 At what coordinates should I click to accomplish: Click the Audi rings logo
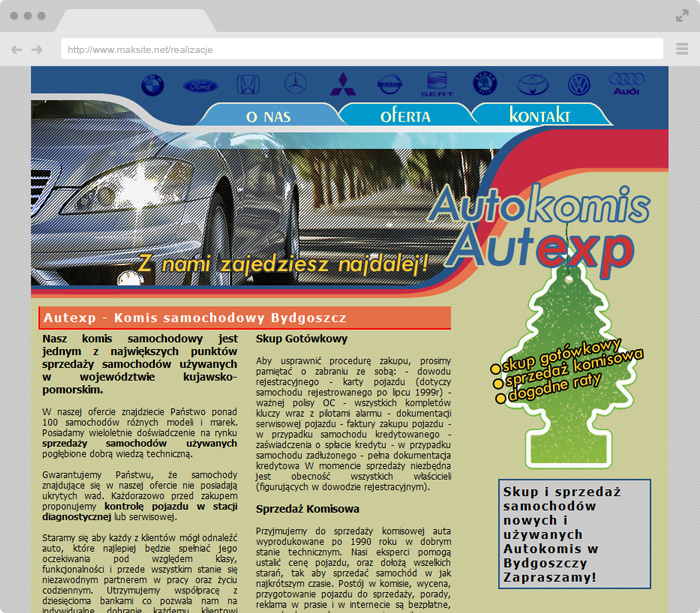[626, 83]
